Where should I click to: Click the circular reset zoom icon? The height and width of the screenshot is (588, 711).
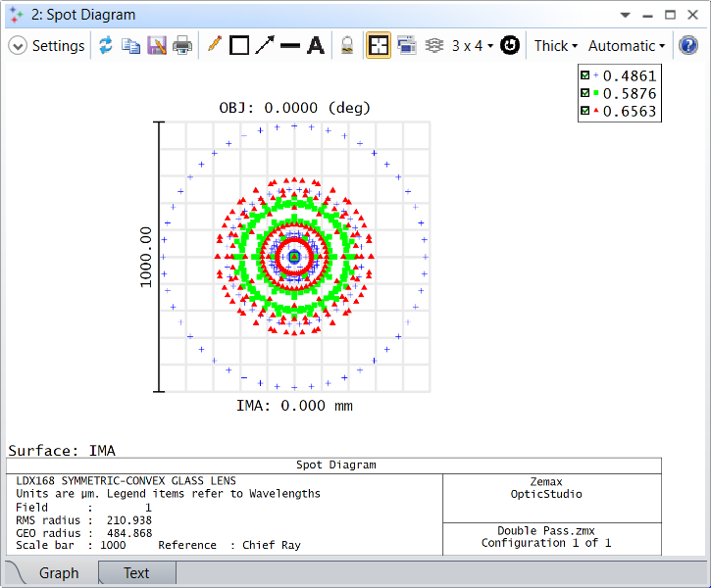pos(510,45)
